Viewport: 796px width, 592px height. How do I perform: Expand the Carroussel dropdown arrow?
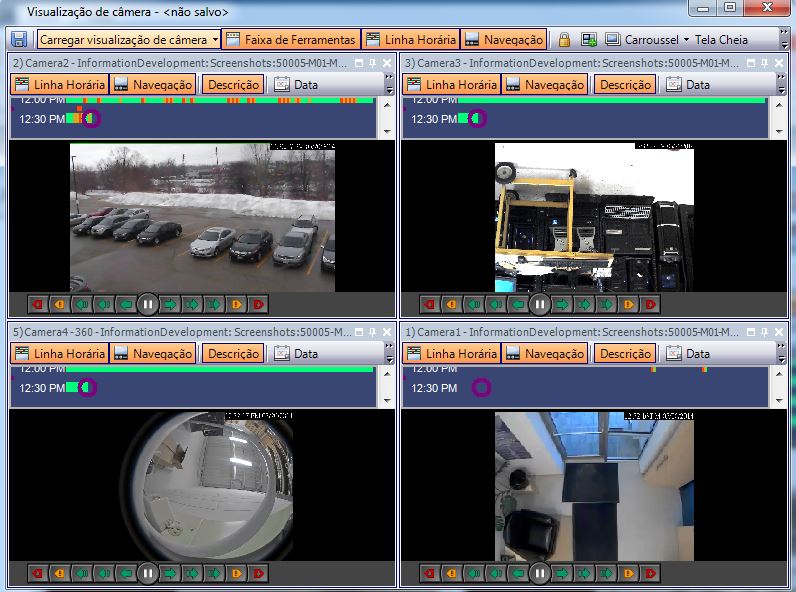[686, 40]
